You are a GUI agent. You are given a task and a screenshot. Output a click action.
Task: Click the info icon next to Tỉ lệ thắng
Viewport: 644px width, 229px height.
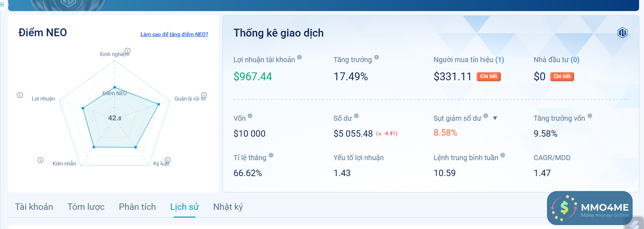[271, 155]
